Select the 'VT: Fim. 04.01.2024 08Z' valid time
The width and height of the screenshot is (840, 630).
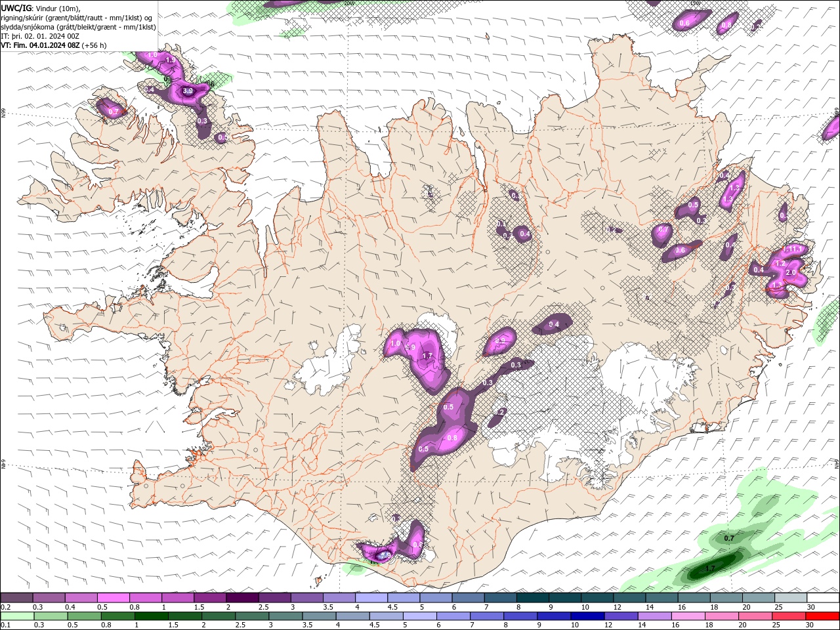pos(40,45)
